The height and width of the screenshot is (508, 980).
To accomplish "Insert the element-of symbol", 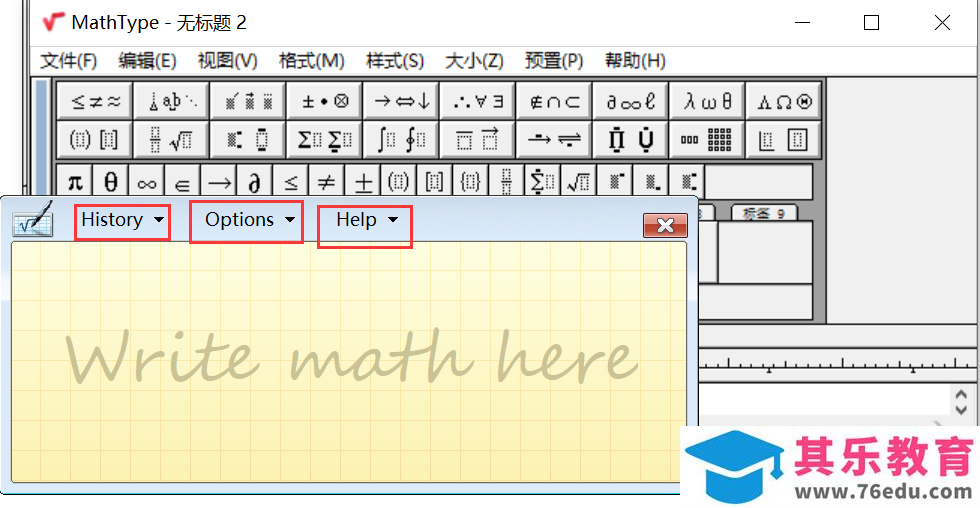I will coord(182,182).
